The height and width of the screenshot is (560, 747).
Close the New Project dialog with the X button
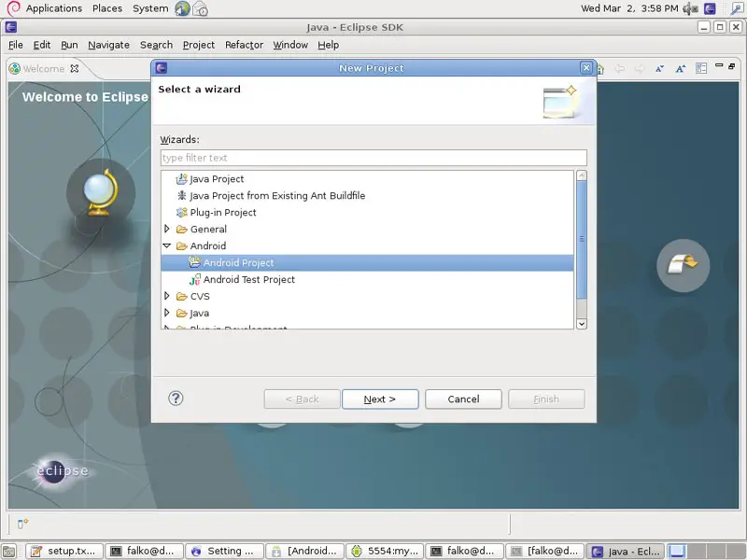[586, 68]
